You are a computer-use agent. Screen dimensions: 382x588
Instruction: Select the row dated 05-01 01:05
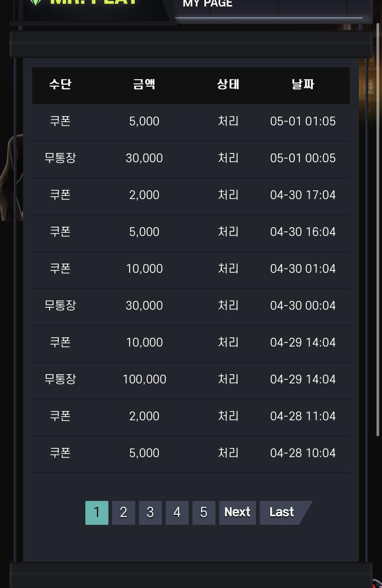191,122
